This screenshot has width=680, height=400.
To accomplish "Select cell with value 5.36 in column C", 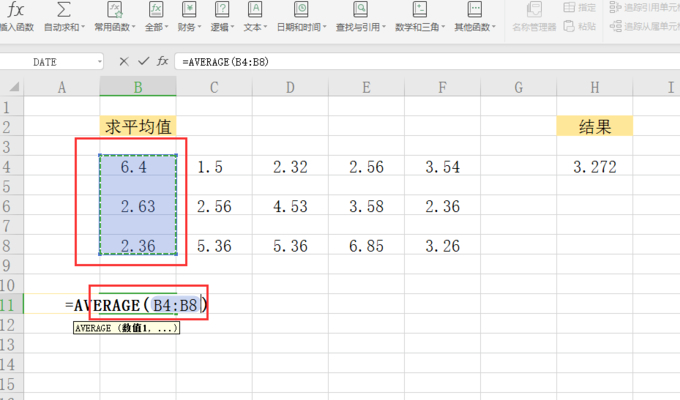I will tap(214, 246).
